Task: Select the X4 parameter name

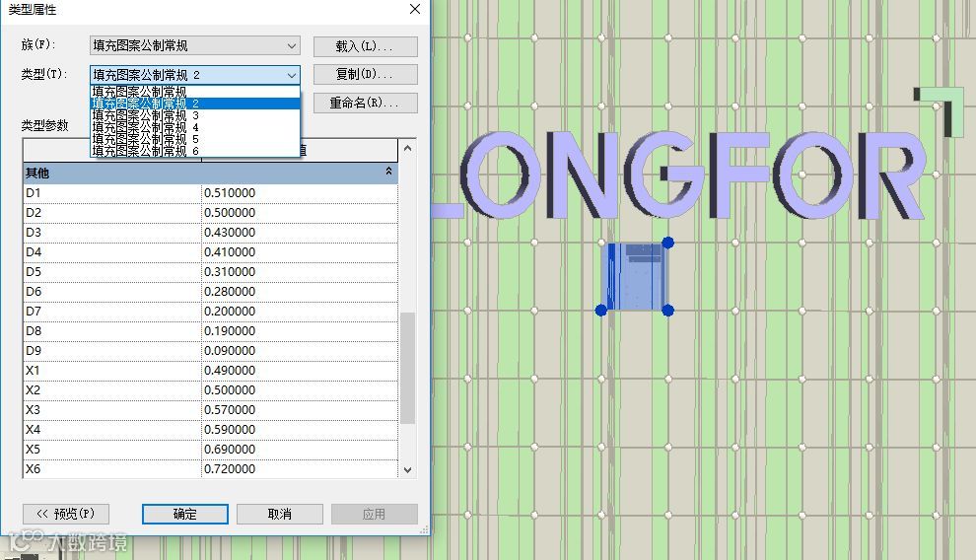Action: point(112,429)
